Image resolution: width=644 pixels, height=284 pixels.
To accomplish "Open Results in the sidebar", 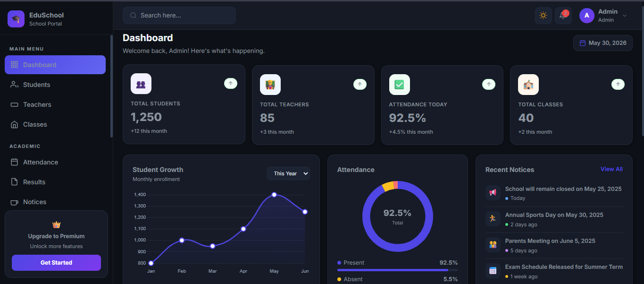I will click(x=55, y=182).
